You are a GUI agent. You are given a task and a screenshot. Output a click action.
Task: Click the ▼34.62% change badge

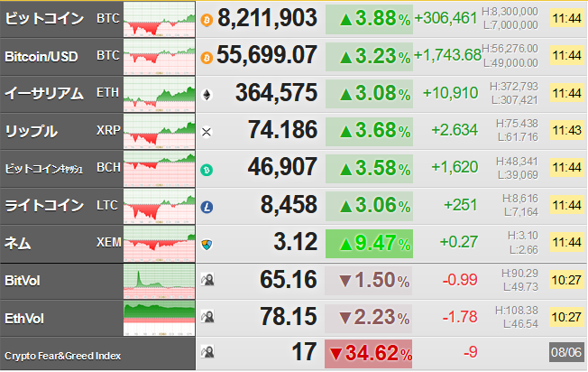point(368,354)
